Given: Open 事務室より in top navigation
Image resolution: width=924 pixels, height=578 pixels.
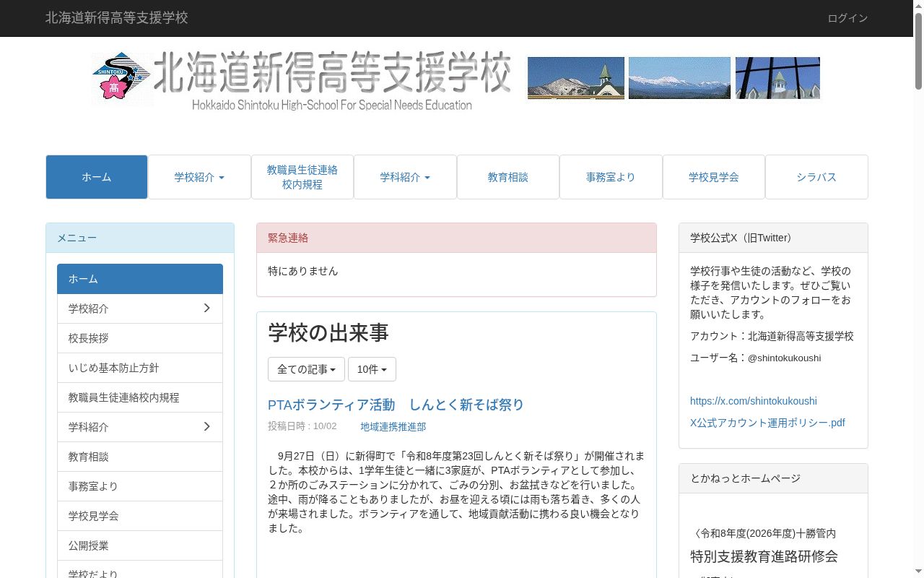Looking at the screenshot, I should pos(611,177).
